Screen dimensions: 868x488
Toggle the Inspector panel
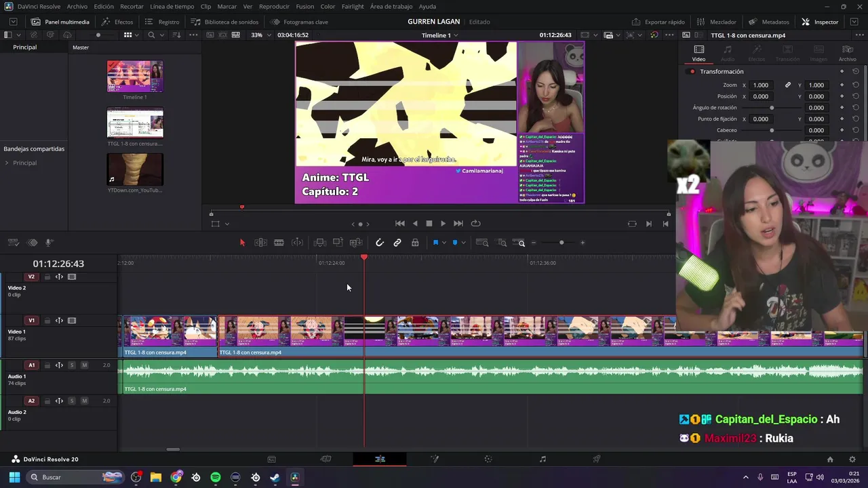pyautogui.click(x=820, y=22)
